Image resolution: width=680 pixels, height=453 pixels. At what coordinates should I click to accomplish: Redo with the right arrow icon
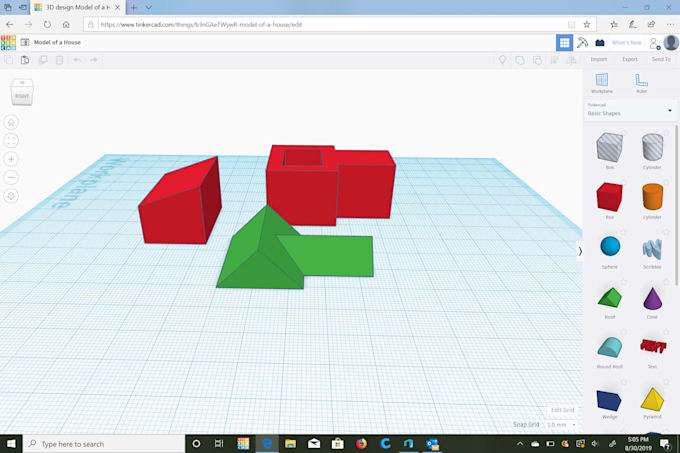coord(94,60)
